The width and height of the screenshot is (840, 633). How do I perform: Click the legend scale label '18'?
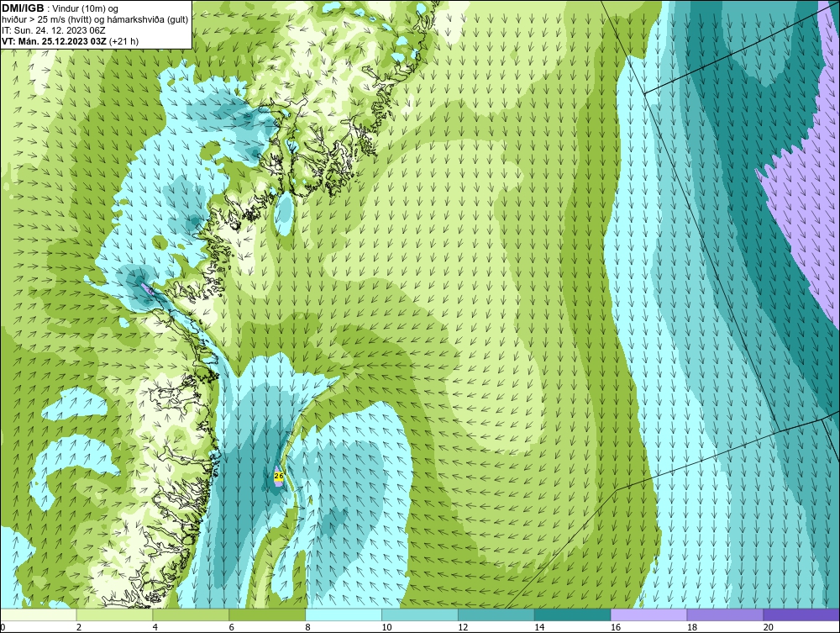(691, 627)
